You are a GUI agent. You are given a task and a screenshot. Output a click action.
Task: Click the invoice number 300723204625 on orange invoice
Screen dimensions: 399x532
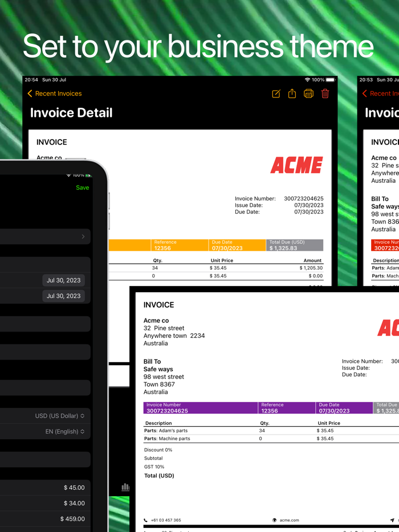point(304,198)
